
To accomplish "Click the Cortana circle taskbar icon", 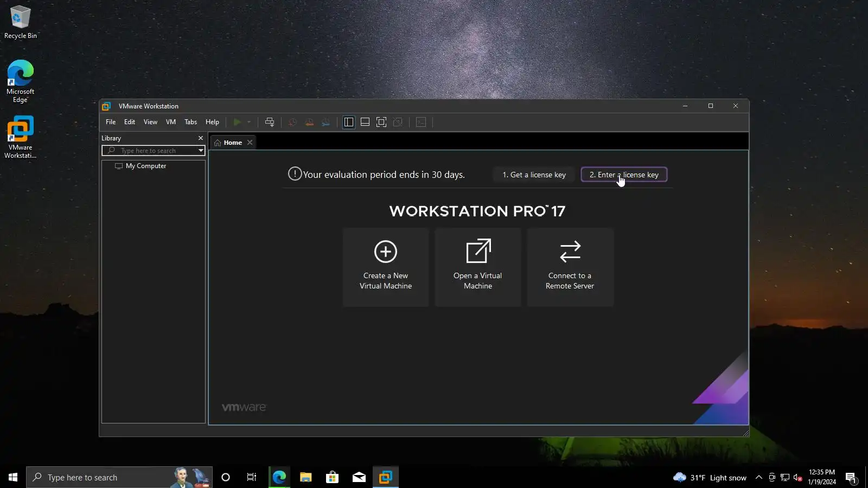I will coord(226,477).
